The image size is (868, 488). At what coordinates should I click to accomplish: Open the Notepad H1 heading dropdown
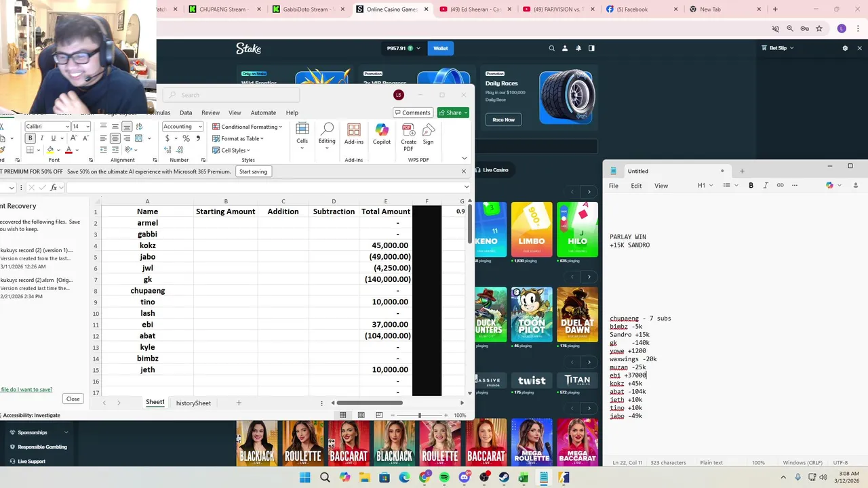pos(705,185)
